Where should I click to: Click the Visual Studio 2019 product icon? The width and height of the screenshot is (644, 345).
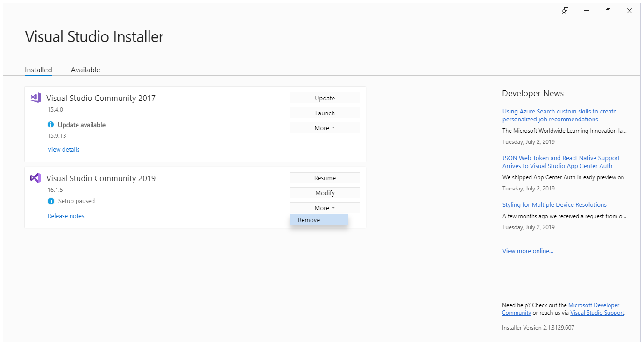(35, 178)
